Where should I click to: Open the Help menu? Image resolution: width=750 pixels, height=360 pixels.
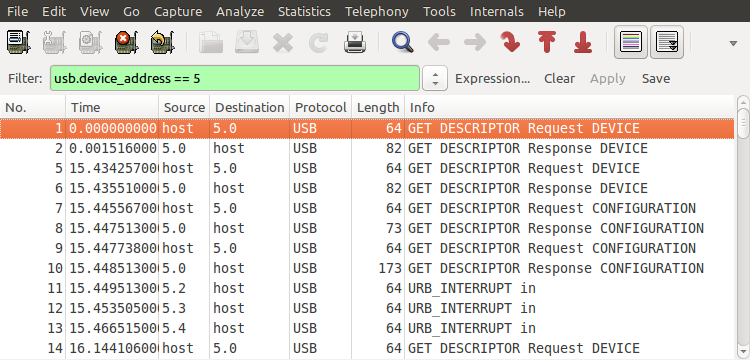(551, 11)
